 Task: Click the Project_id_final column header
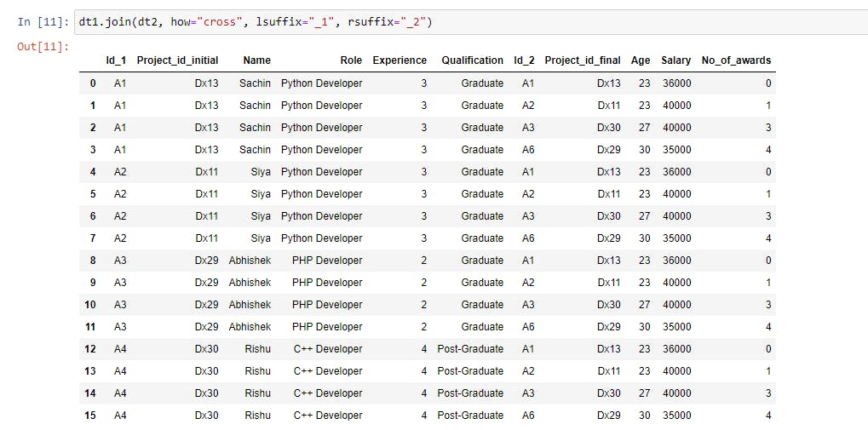pyautogui.click(x=583, y=60)
